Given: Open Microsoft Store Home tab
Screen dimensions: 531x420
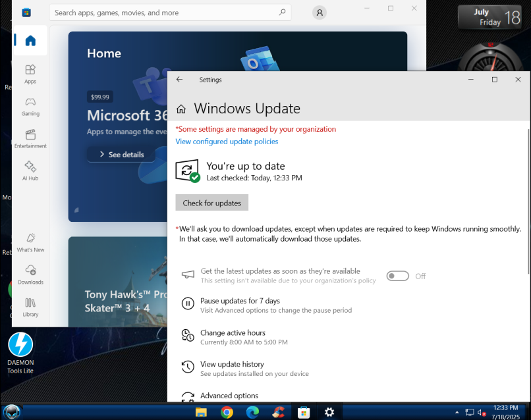Looking at the screenshot, I should pyautogui.click(x=30, y=41).
